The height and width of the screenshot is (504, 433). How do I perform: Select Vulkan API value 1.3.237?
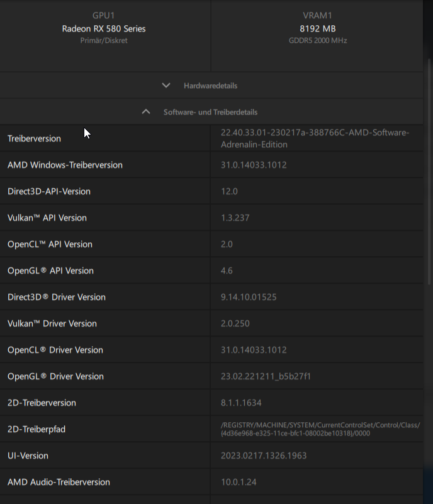pyautogui.click(x=235, y=218)
